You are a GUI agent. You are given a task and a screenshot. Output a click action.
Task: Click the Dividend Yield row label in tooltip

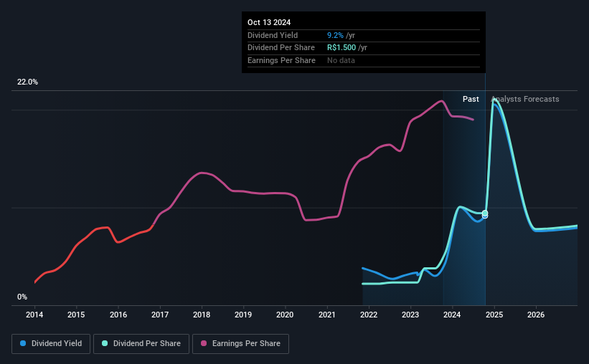point(273,35)
